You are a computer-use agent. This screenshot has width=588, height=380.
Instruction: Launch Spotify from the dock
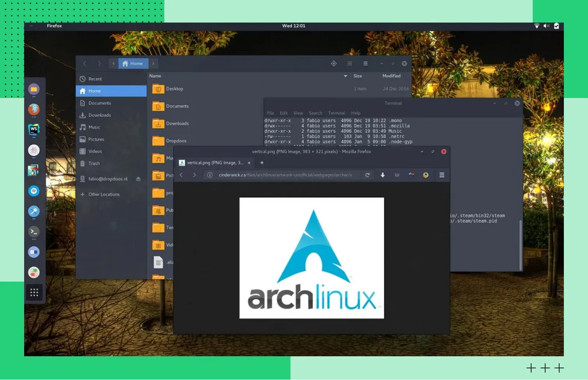(34, 191)
